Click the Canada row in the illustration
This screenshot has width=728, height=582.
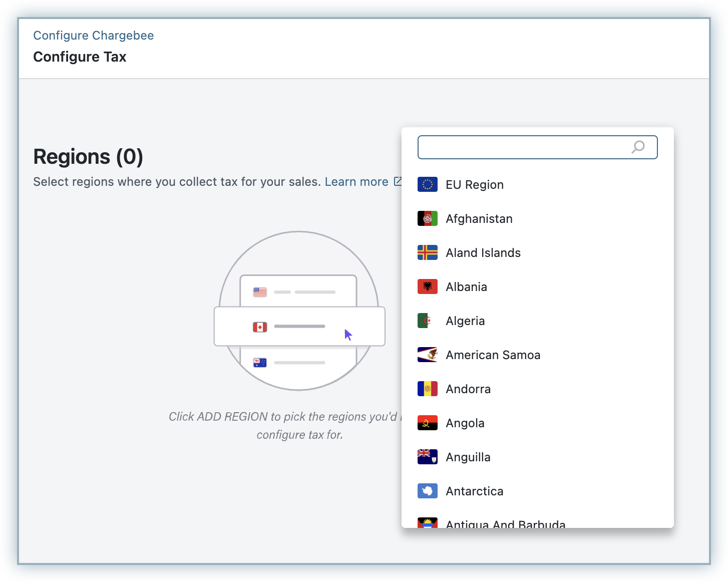299,327
